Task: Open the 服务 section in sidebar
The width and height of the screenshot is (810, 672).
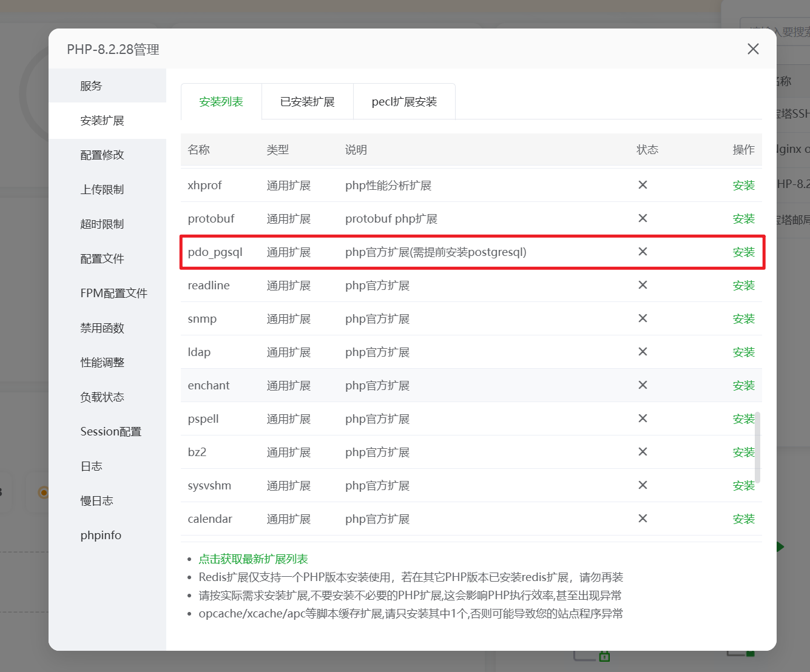Action: (91, 86)
